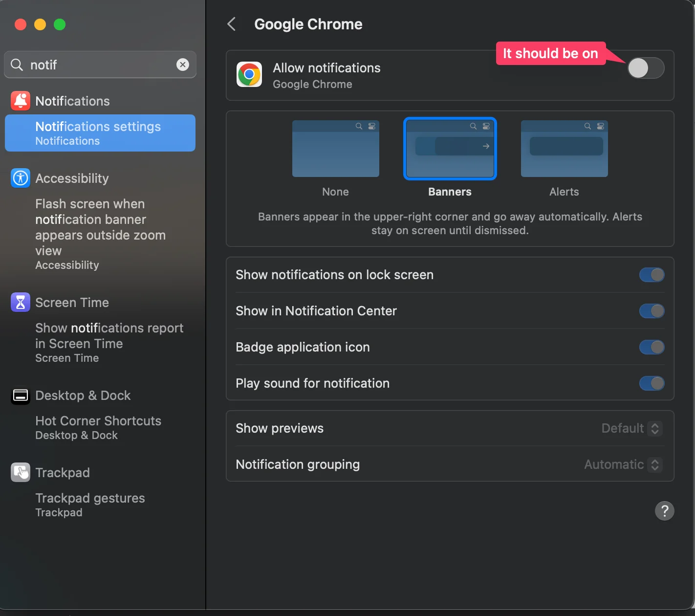Click the Allow notifications label

tap(326, 68)
